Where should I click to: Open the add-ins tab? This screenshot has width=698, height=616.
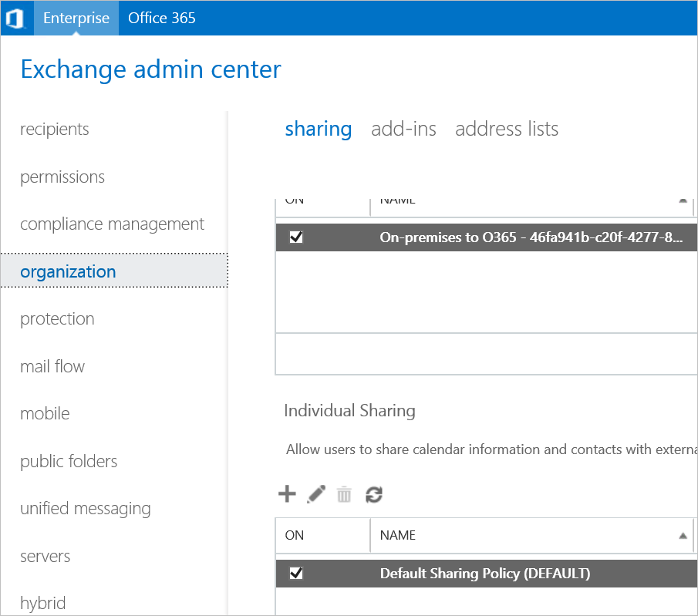[x=403, y=129]
